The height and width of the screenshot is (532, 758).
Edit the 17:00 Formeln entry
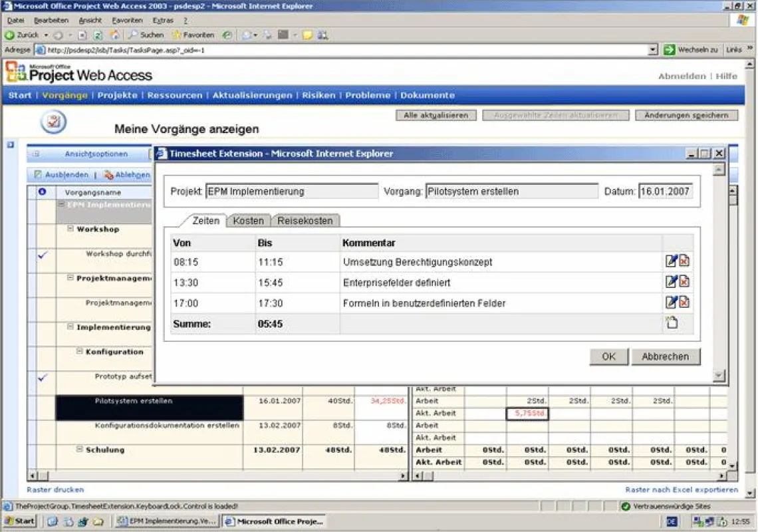(x=670, y=303)
